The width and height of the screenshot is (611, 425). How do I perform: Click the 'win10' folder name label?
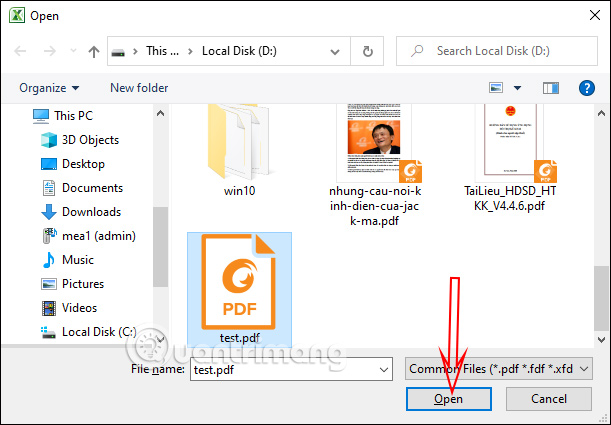point(239,191)
